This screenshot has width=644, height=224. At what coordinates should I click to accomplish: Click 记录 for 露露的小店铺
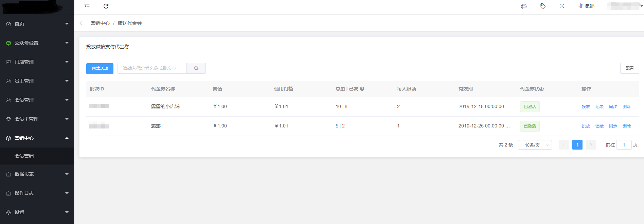click(600, 107)
